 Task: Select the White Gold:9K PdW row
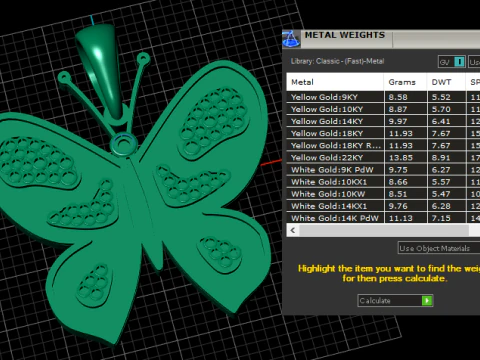coord(383,170)
